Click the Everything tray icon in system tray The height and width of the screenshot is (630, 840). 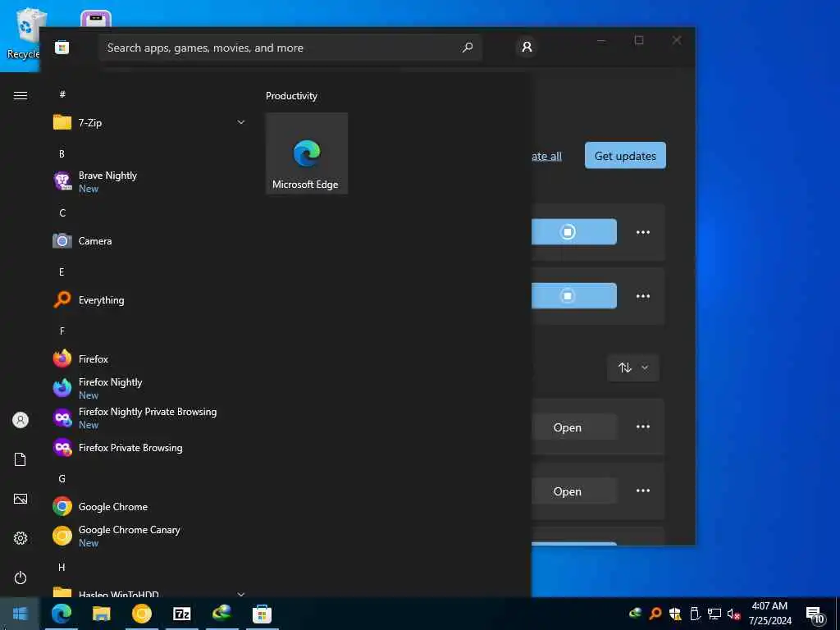[x=655, y=614]
